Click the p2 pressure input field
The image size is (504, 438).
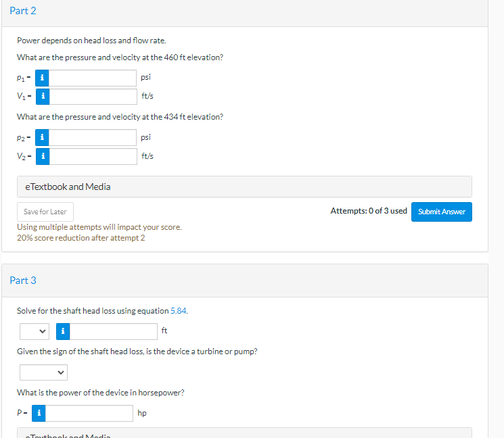93,137
